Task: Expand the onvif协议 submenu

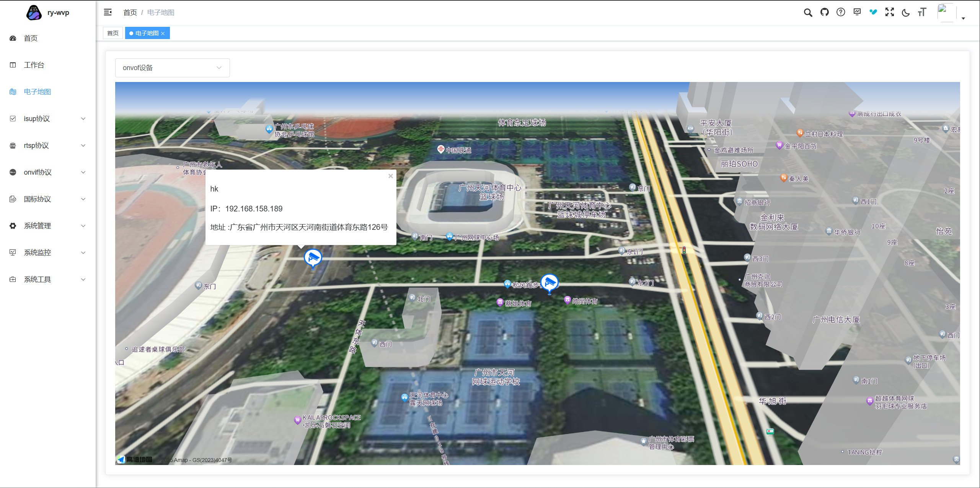Action: [48, 172]
